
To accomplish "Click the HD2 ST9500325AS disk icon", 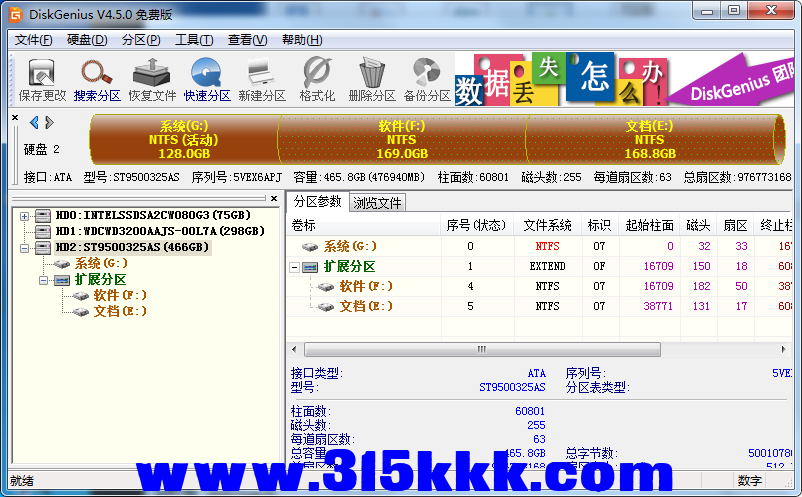I will pyautogui.click(x=43, y=248).
